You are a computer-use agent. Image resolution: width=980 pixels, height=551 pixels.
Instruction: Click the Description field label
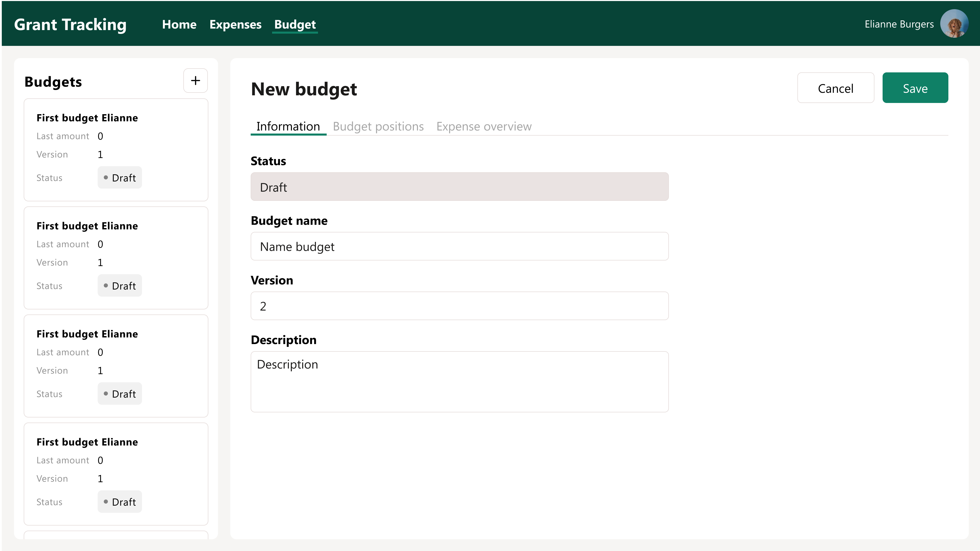click(283, 340)
